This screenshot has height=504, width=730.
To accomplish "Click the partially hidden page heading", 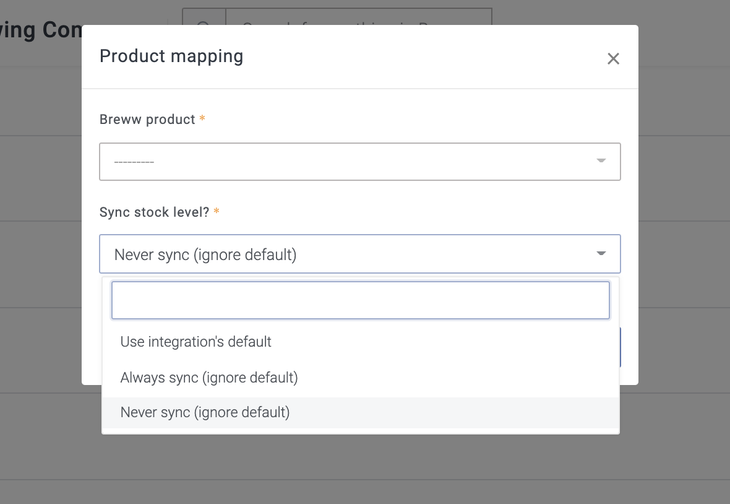I will pyautogui.click(x=40, y=29).
